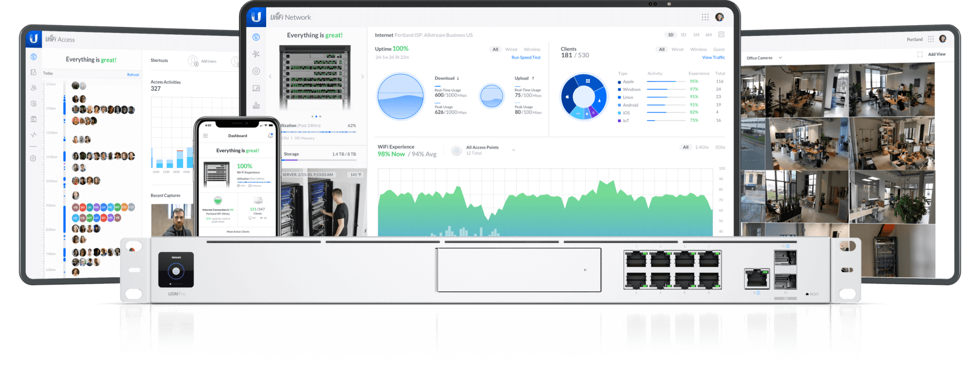
Task: Open the Recent Captures man photo thumbnail
Action: tap(172, 220)
